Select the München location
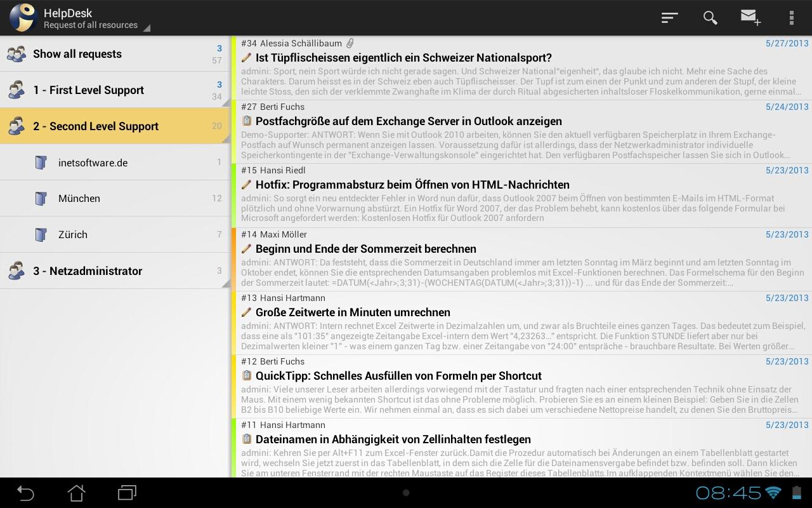This screenshot has width=812, height=508. 115,199
